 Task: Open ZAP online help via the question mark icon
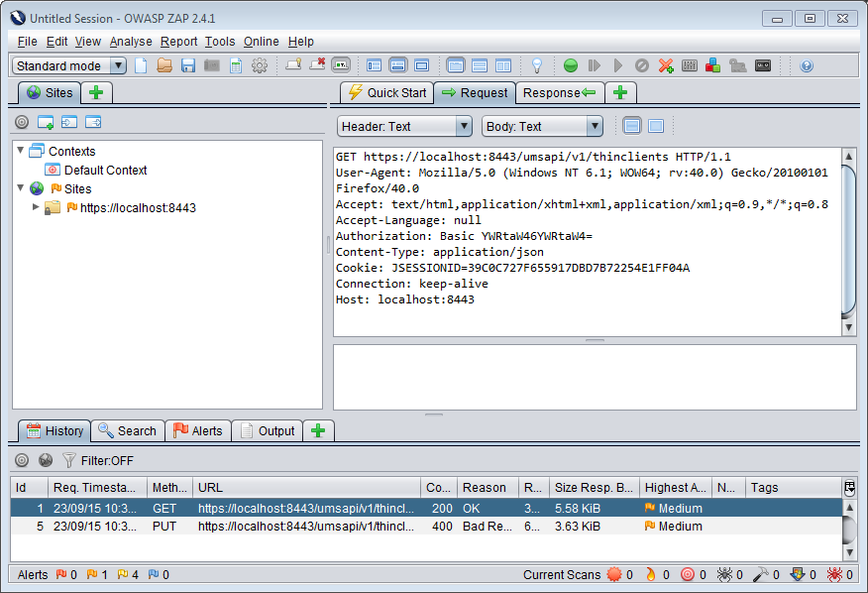click(805, 64)
